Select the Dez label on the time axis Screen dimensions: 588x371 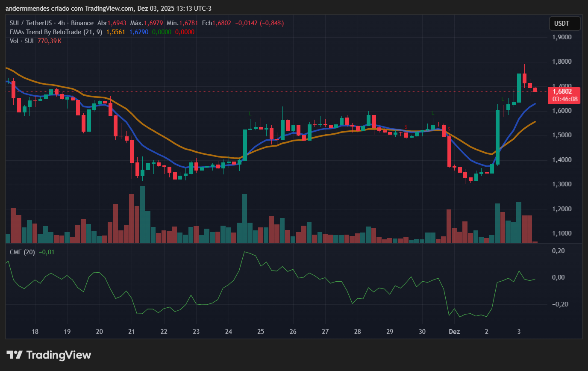[x=454, y=332]
